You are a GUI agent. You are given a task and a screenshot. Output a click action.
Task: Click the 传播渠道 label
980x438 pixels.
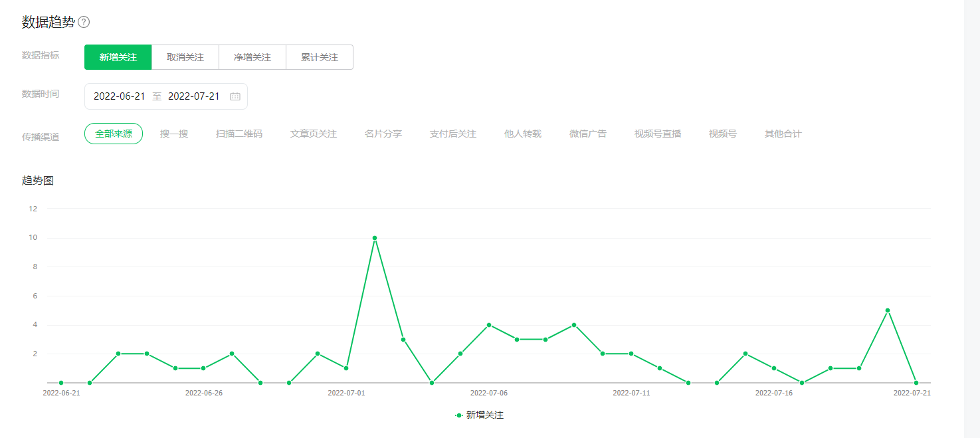click(x=41, y=137)
